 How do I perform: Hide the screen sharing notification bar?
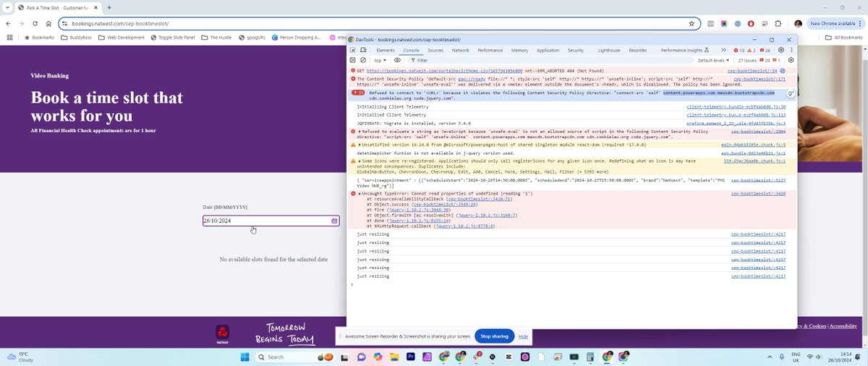click(x=523, y=336)
